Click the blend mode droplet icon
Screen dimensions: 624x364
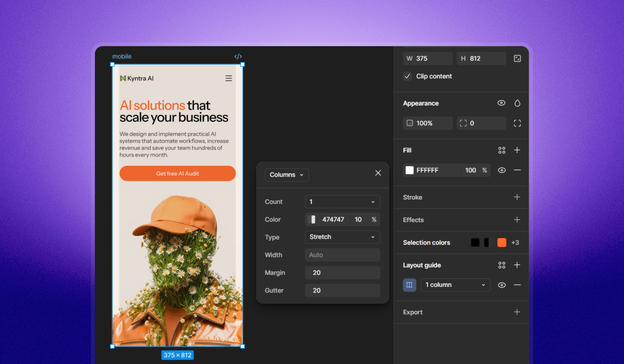tap(517, 103)
